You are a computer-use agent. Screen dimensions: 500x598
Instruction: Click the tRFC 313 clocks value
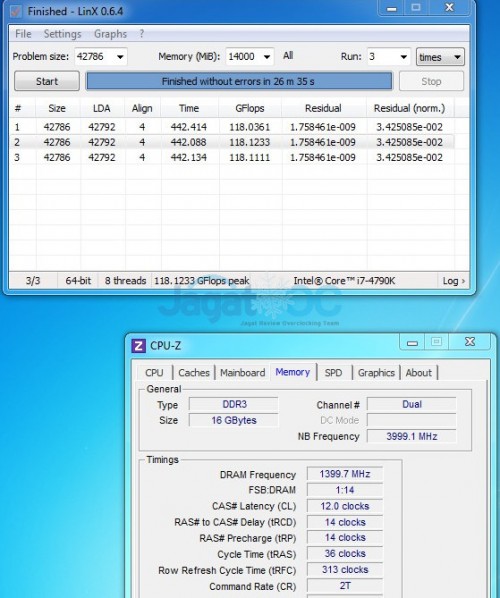(x=345, y=570)
